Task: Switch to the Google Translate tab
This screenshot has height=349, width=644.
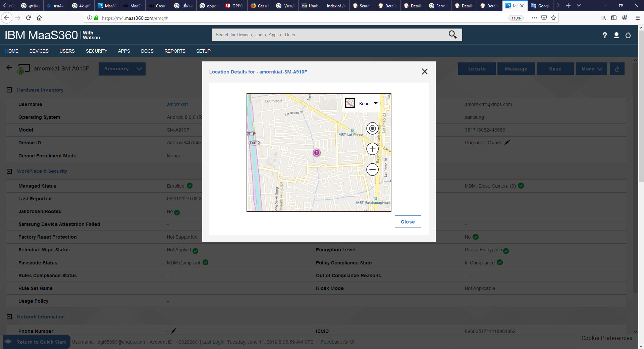Action: click(540, 6)
